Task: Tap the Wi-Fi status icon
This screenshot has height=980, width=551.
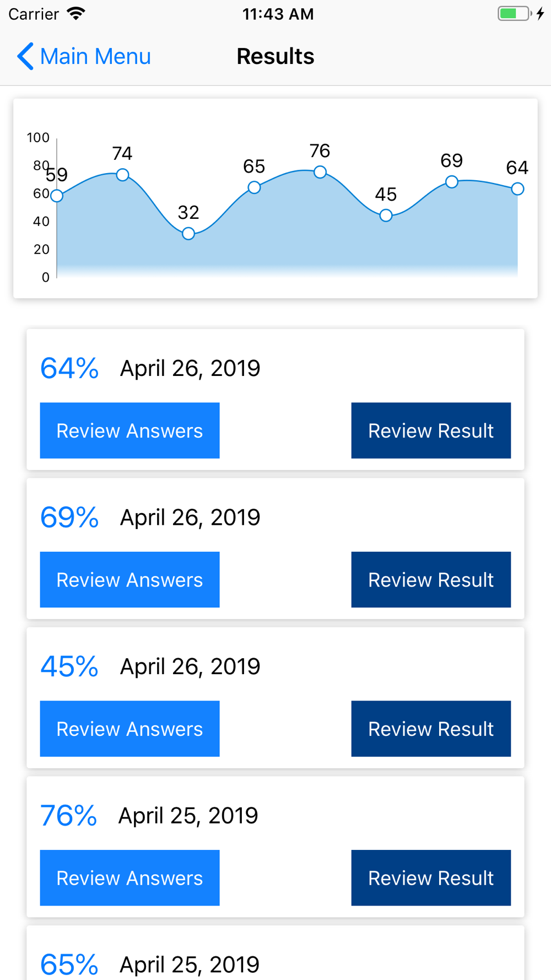Action: pos(76,13)
